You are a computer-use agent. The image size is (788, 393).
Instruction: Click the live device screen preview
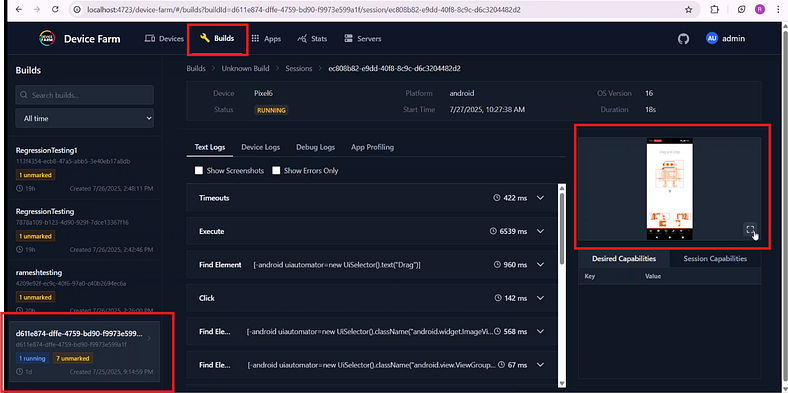pos(669,188)
